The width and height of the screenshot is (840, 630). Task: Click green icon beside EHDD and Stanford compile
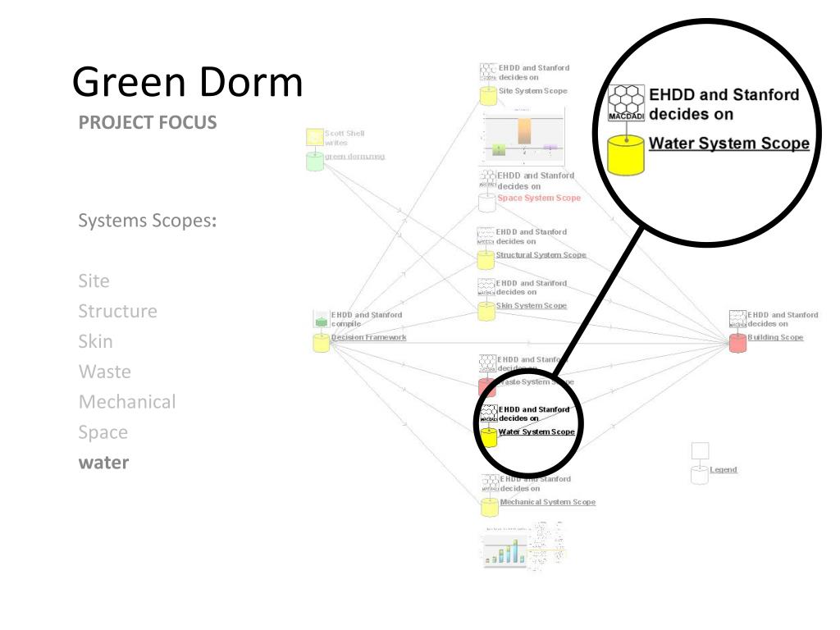pos(322,319)
